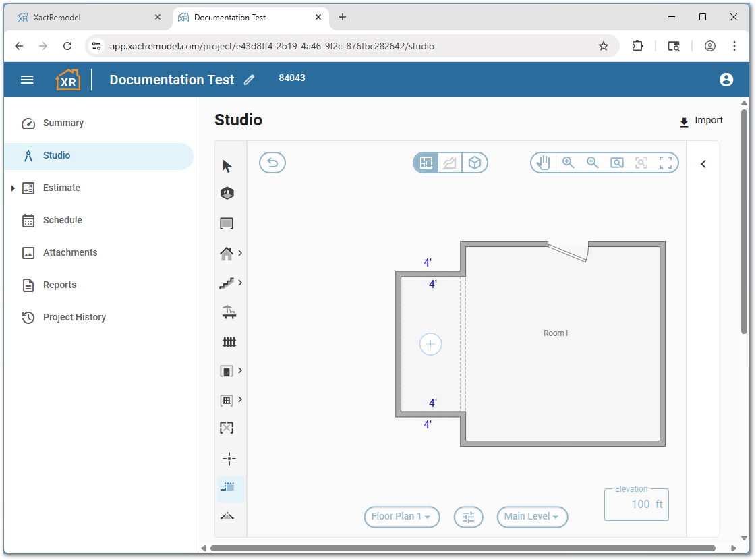Open the Floor Plan 1 dropdown
This screenshot has height=560, width=756.
[x=402, y=517]
